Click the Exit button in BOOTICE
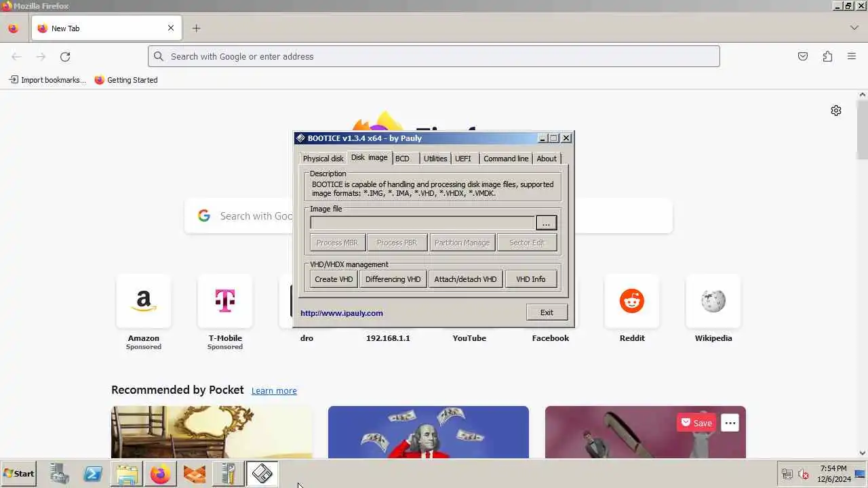Viewport: 868px width, 488px height. [547, 312]
